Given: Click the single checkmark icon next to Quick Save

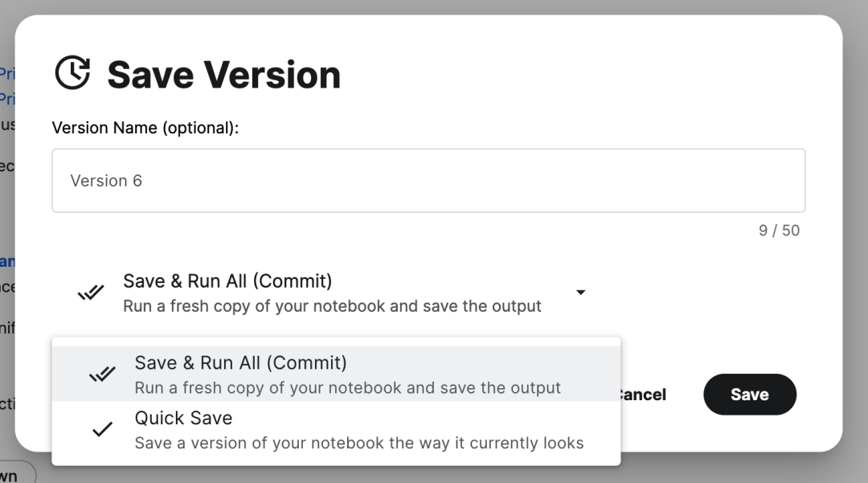Looking at the screenshot, I should coord(102,429).
